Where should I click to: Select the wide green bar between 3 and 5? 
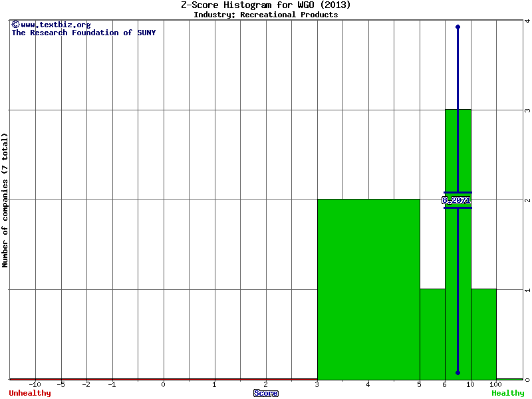pyautogui.click(x=368, y=289)
